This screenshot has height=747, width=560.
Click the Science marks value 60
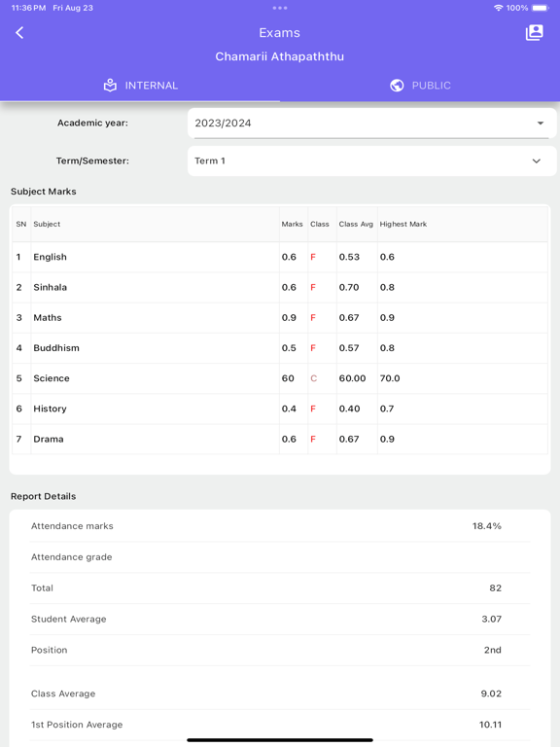(288, 378)
